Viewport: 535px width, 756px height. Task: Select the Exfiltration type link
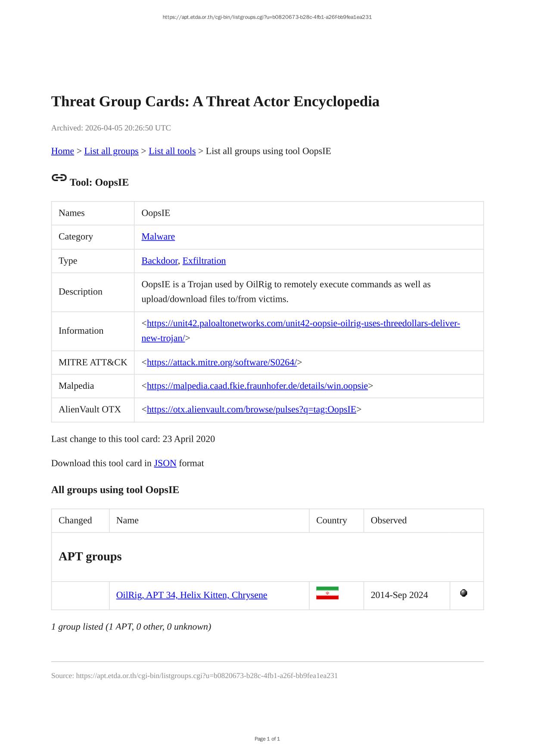click(x=204, y=260)
